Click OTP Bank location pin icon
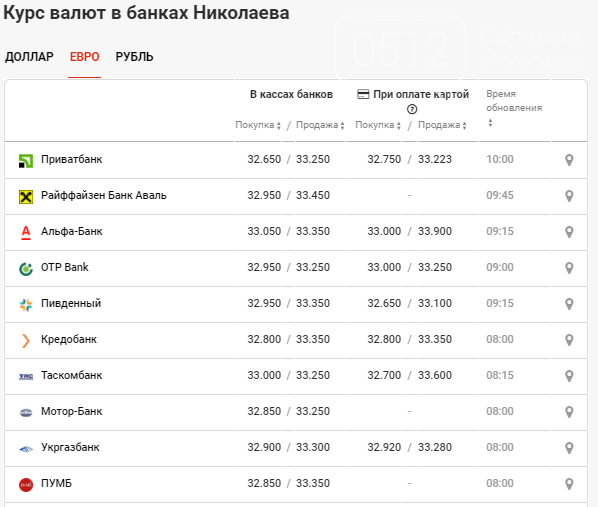The width and height of the screenshot is (598, 507). click(x=569, y=268)
